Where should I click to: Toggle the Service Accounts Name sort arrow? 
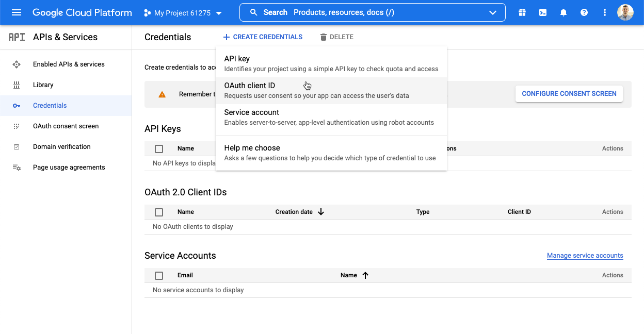365,275
